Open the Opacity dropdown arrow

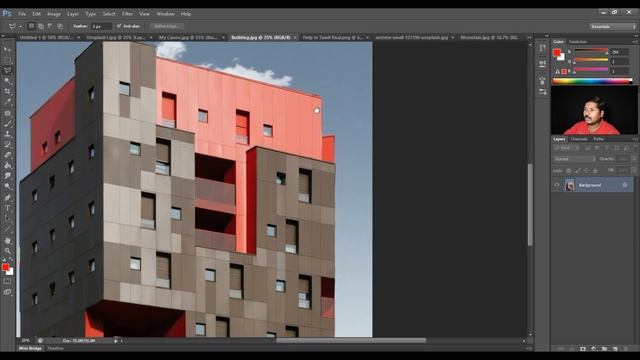click(x=633, y=159)
